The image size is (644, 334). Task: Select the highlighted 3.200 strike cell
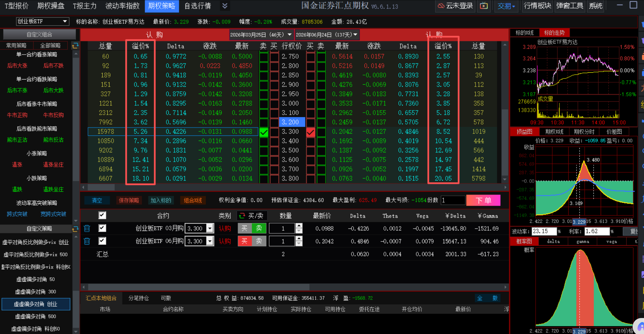292,122
